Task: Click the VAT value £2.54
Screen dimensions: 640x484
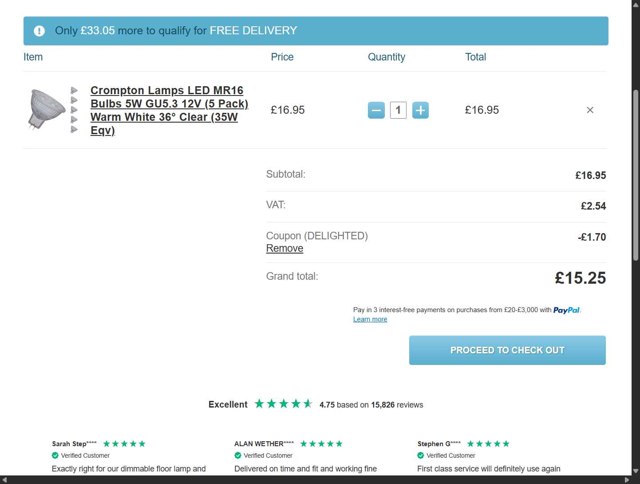Action: coord(593,206)
